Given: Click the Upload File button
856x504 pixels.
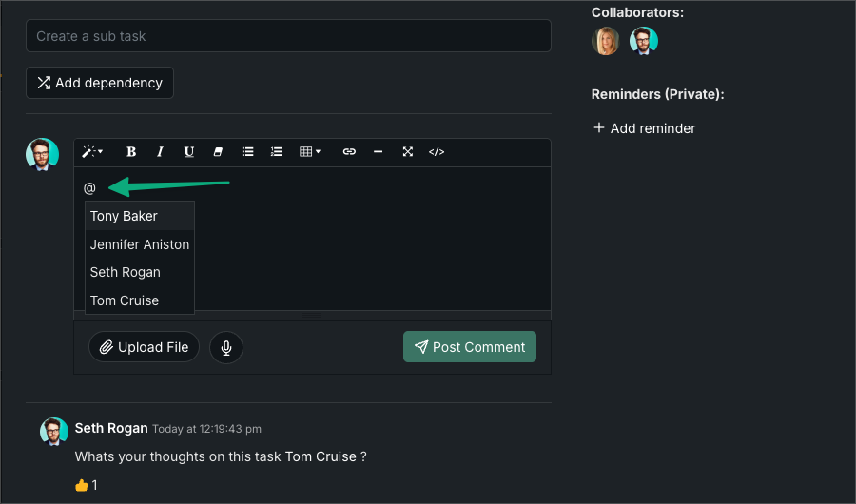Looking at the screenshot, I should tap(144, 347).
